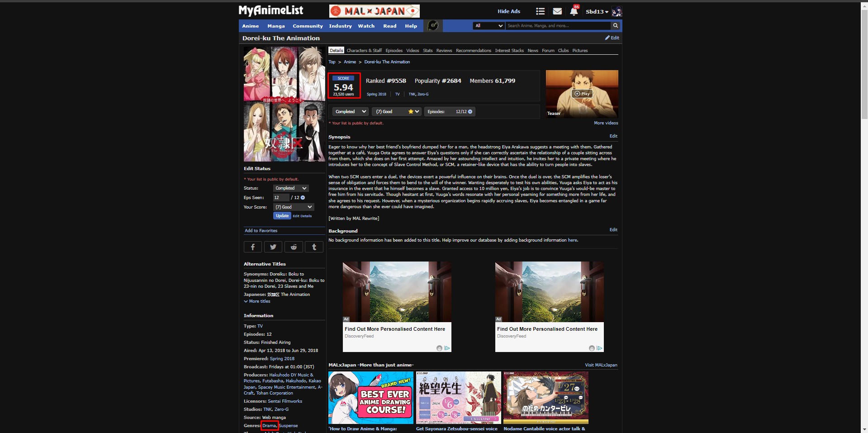Open the list menu icon in header
Viewport: 868px width, 433px height.
click(x=540, y=11)
